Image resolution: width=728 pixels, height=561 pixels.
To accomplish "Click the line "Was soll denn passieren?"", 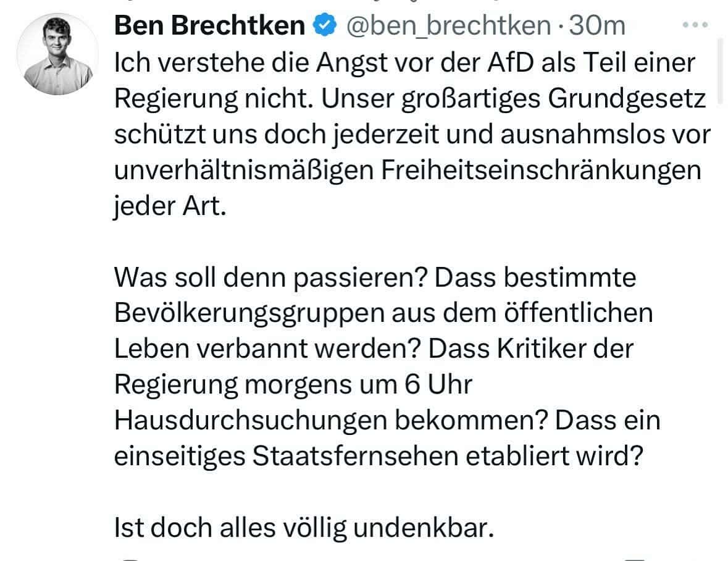I will pos(265,278).
